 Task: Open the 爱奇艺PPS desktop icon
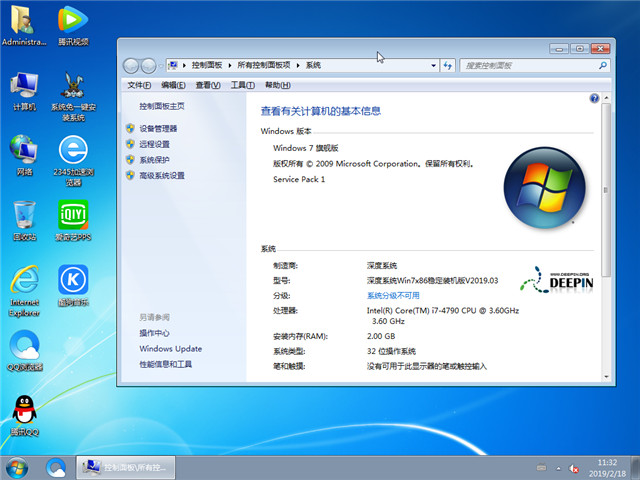pyautogui.click(x=73, y=220)
